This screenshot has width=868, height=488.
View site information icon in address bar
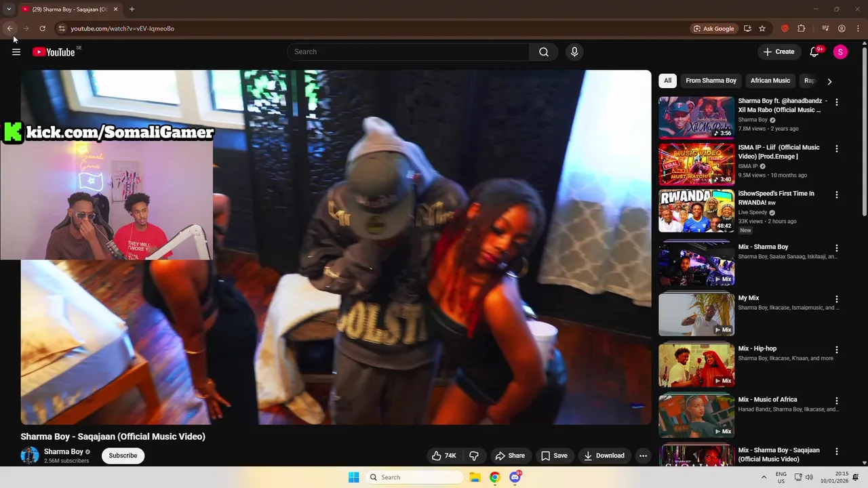pyautogui.click(x=62, y=28)
